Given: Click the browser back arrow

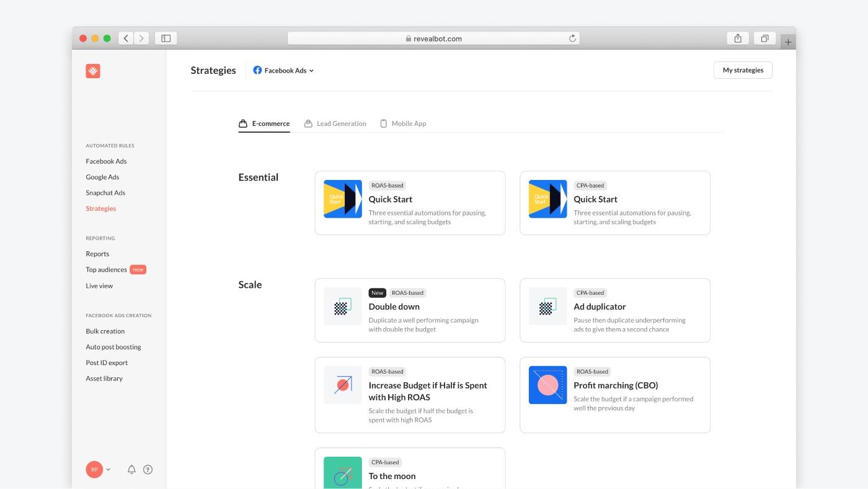Looking at the screenshot, I should click(126, 38).
